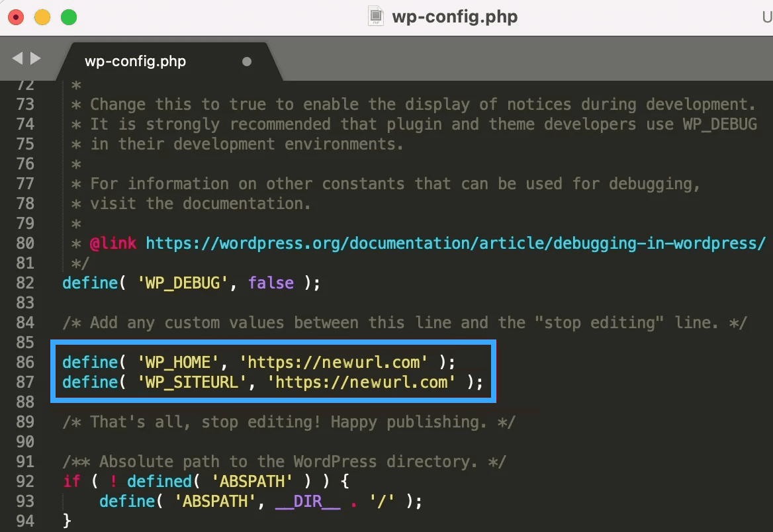Click the file document icon in title bar
Screen dimensions: 773x532
click(x=376, y=17)
